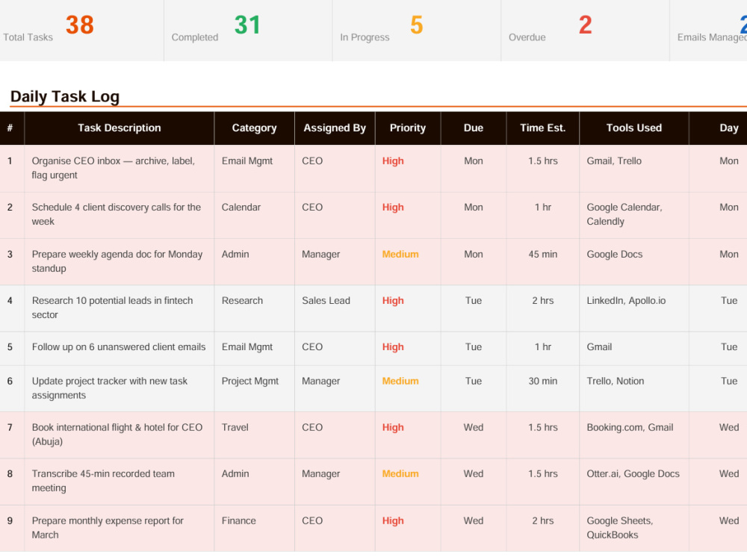Click Email Mgmt category in row 5
This screenshot has height=560, width=747.
tap(255, 348)
